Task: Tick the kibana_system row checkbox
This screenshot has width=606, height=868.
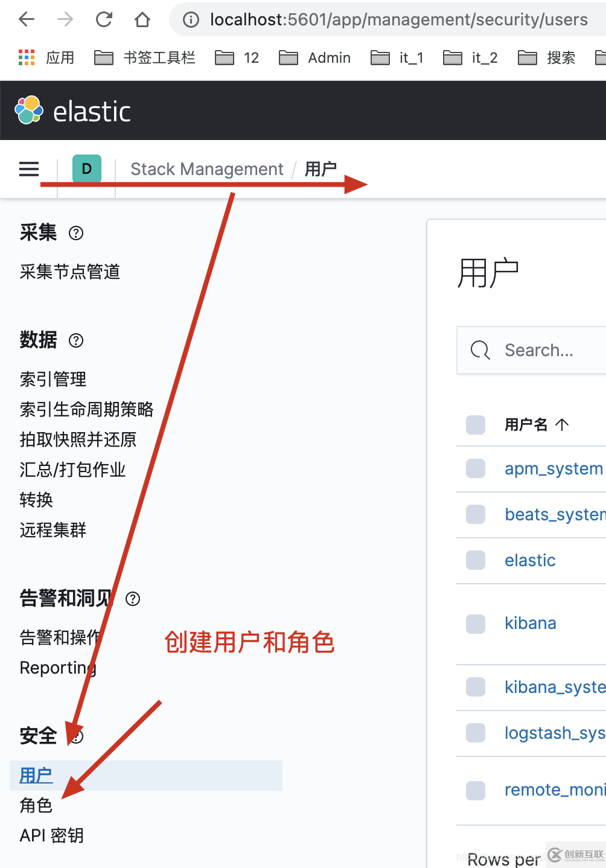Action: point(476,687)
